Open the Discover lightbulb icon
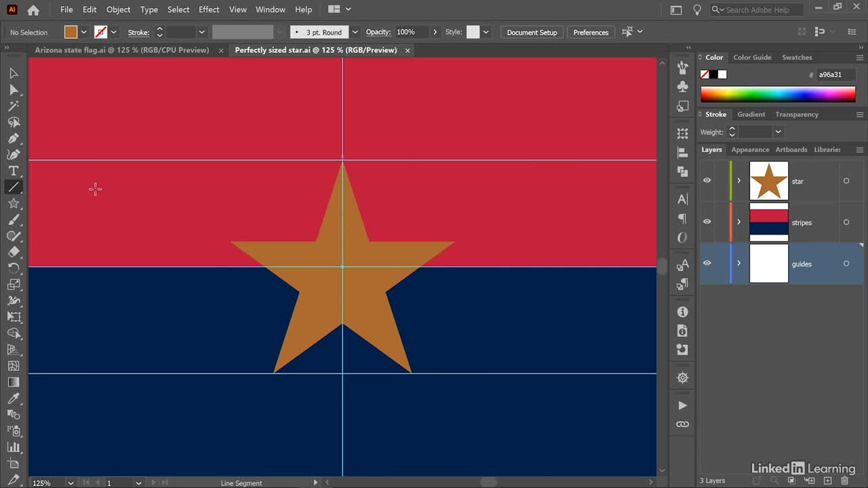This screenshot has width=868, height=488. pos(696,9)
